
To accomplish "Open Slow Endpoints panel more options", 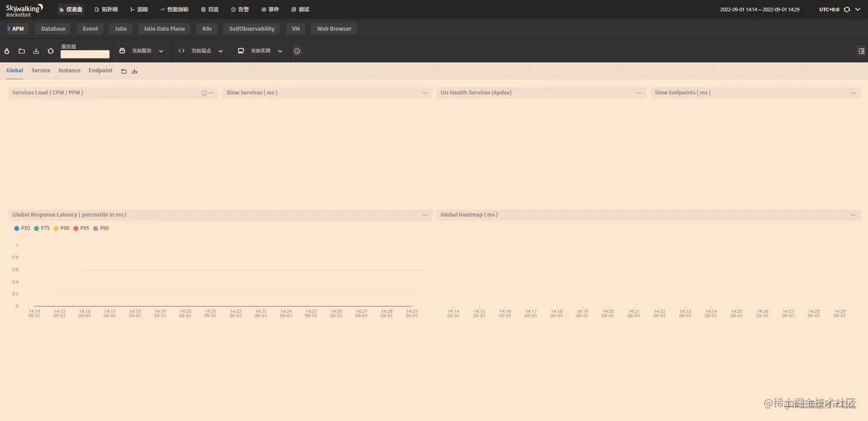I will tap(853, 93).
